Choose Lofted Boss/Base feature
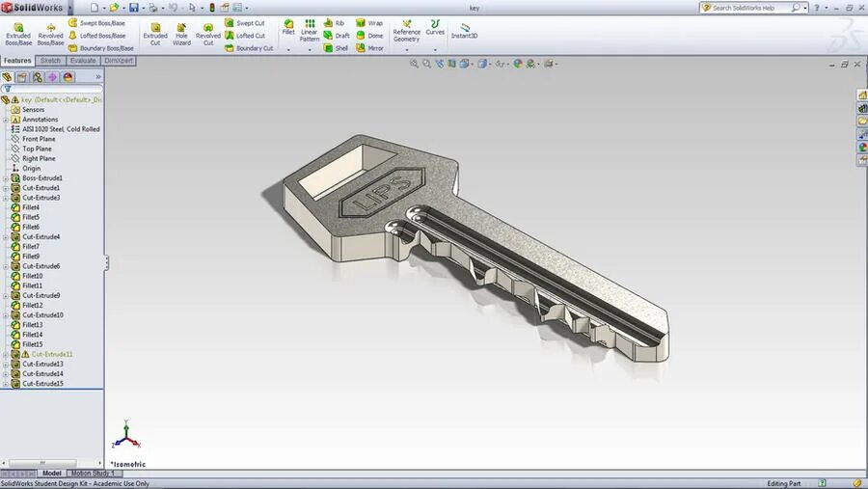 (x=96, y=36)
